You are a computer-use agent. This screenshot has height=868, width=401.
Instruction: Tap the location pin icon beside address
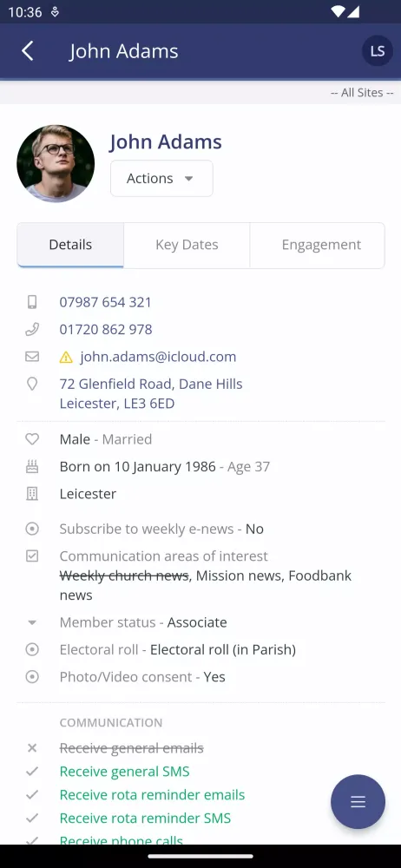[x=32, y=384]
